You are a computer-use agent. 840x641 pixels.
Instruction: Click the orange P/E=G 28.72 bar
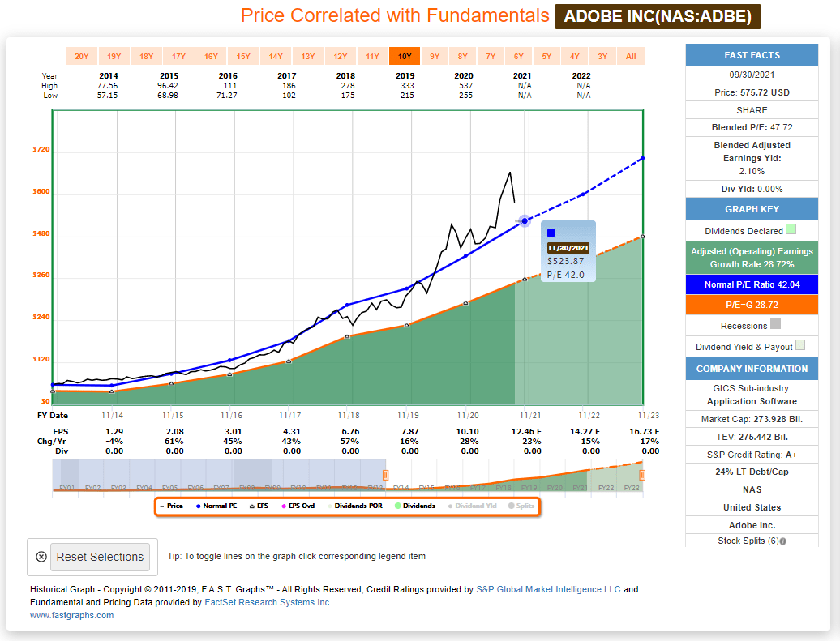coord(752,305)
